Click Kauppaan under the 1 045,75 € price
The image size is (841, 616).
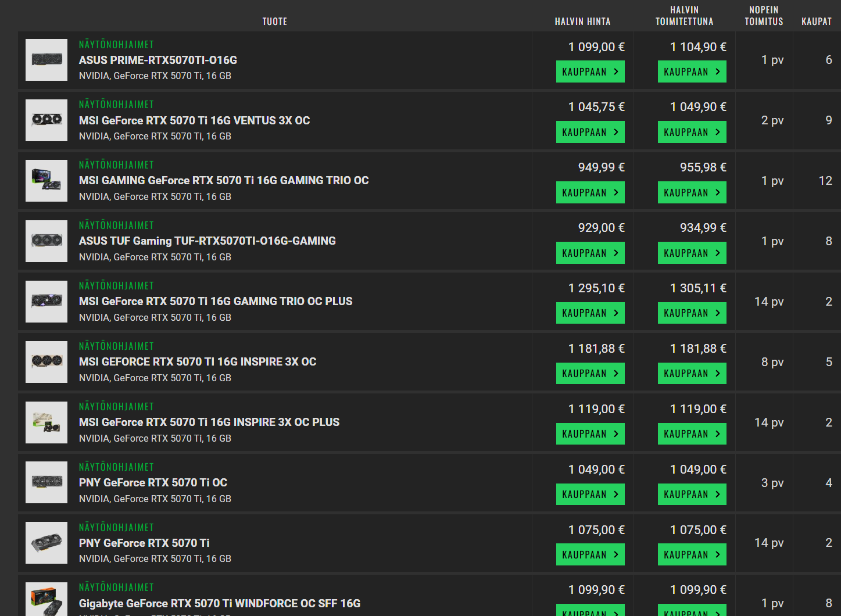(591, 132)
